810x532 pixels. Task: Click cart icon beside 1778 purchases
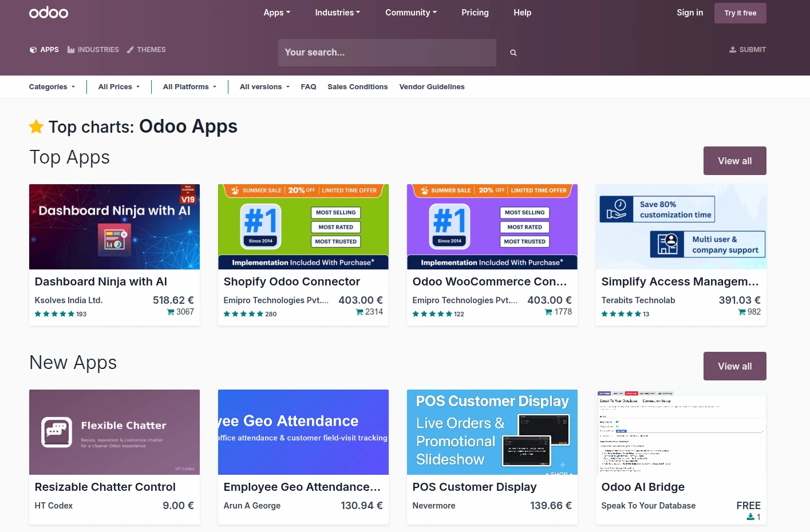click(x=548, y=312)
